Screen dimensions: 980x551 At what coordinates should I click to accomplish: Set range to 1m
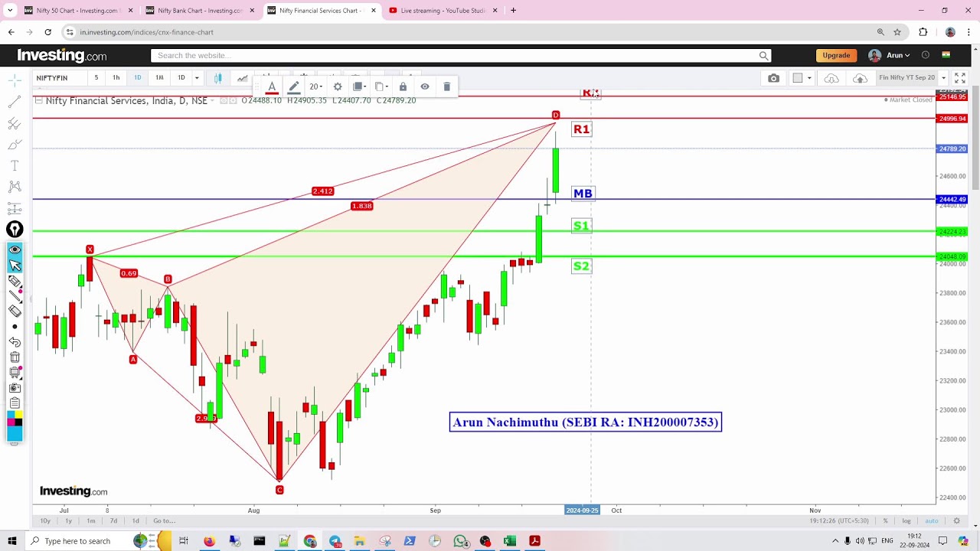coord(91,521)
